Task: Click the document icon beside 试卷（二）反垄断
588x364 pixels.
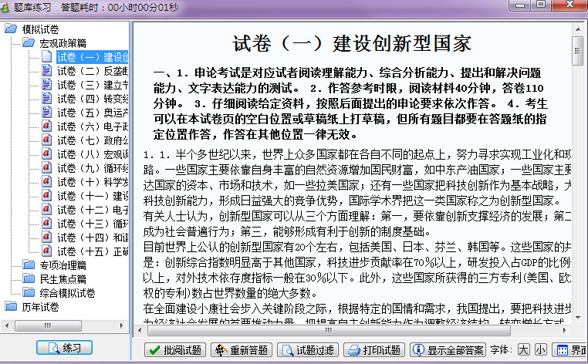Action: (x=46, y=70)
